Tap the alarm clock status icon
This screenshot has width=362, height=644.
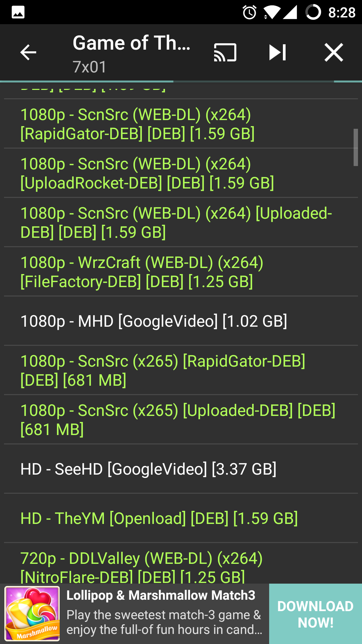coord(249,12)
